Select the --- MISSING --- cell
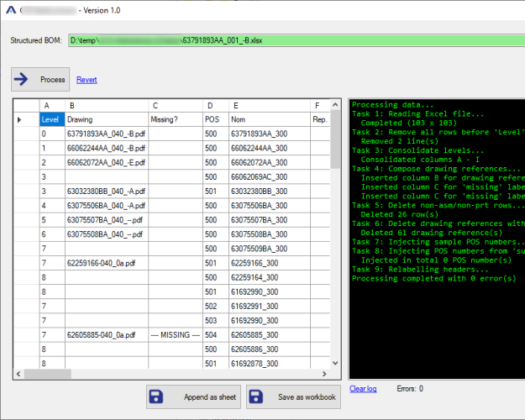This screenshot has width=525, height=420. (x=175, y=333)
